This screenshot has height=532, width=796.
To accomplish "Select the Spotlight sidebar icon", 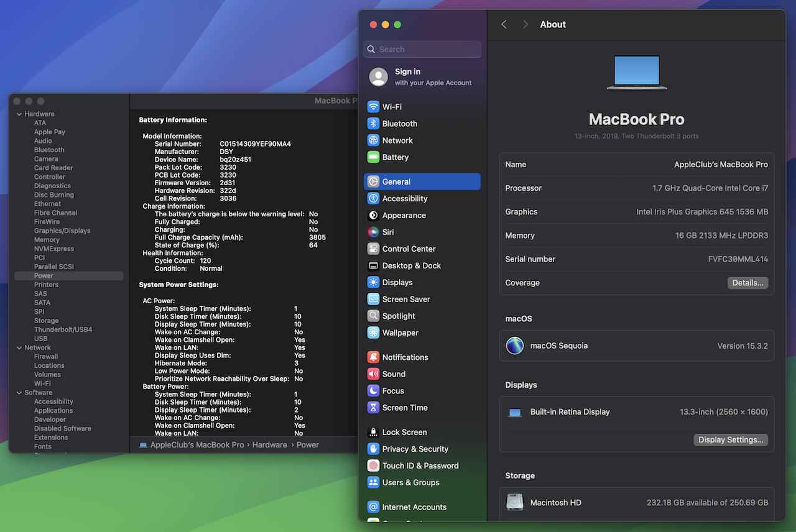I will (373, 316).
